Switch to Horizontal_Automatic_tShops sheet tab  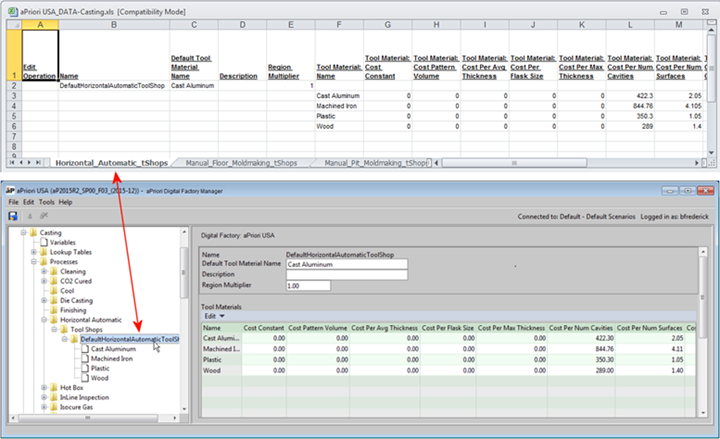pyautogui.click(x=111, y=163)
